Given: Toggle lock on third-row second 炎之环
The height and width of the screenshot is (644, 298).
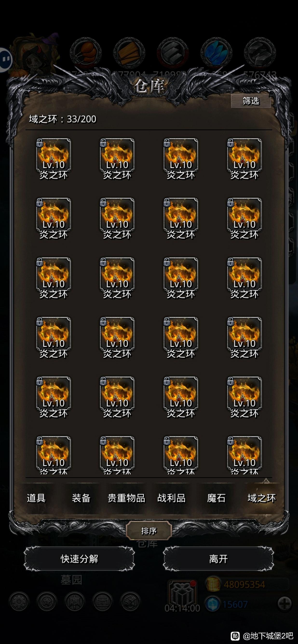Looking at the screenshot, I should [103, 262].
